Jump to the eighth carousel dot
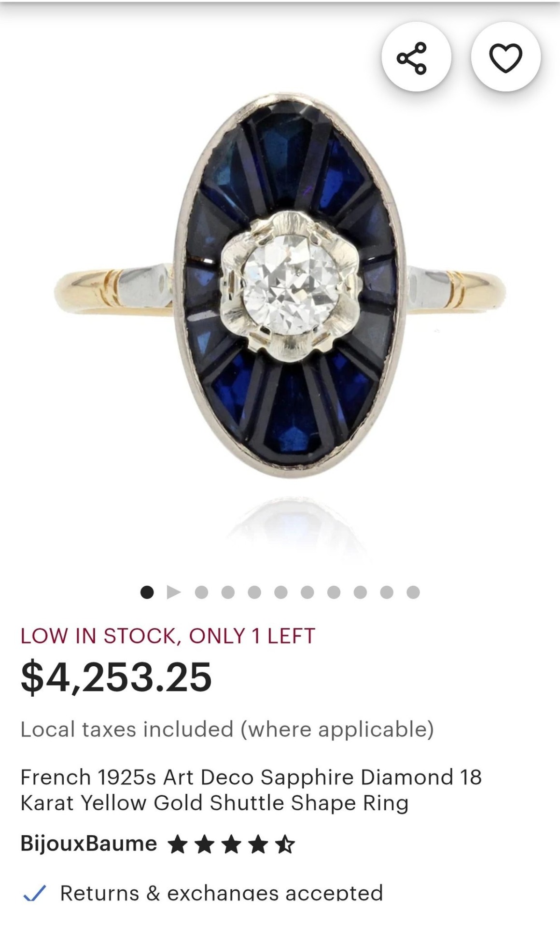This screenshot has height=927, width=560. pyautogui.click(x=334, y=592)
